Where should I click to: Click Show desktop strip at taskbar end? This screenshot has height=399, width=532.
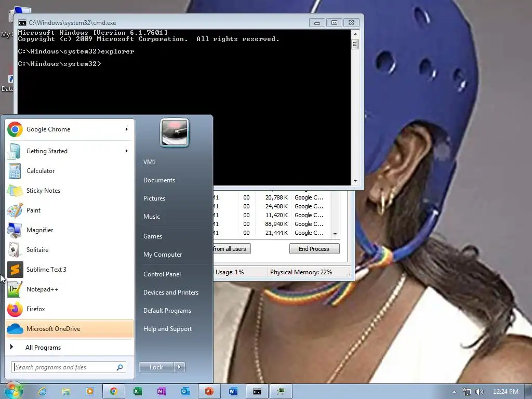click(528, 392)
